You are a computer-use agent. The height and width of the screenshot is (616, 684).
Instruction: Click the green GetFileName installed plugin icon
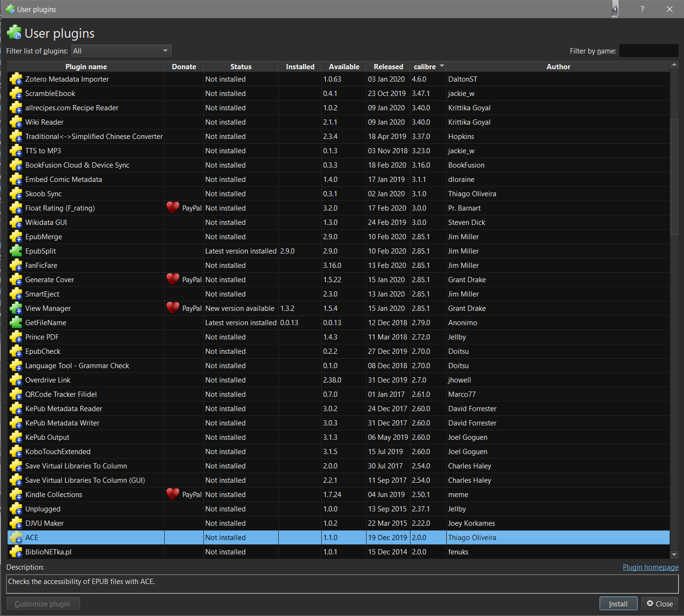click(16, 323)
